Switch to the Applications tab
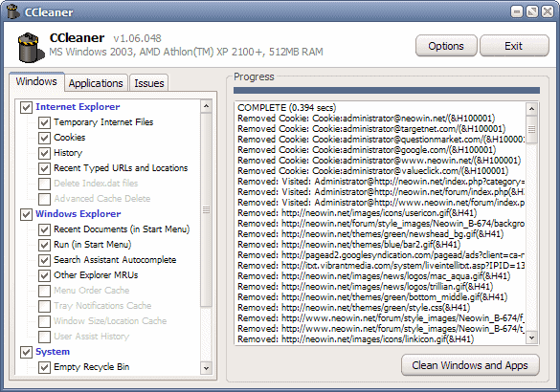The image size is (560, 392). click(96, 83)
